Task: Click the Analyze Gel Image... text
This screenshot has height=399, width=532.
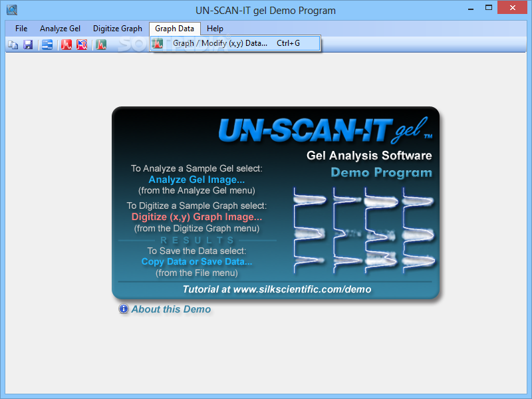Action: click(x=196, y=180)
